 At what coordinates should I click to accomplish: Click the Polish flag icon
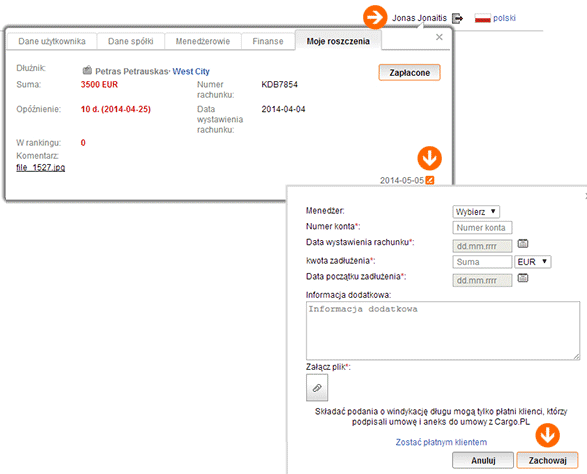pos(482,18)
